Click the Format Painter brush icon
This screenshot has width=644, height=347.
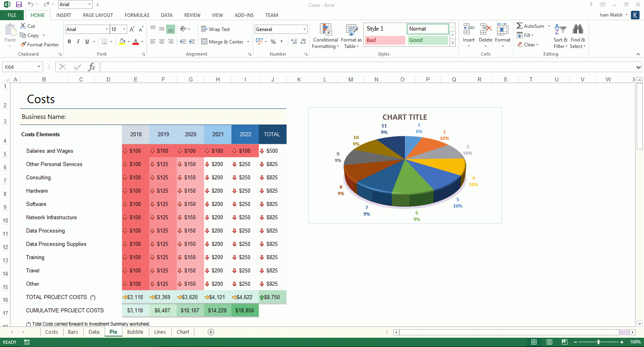pos(23,45)
